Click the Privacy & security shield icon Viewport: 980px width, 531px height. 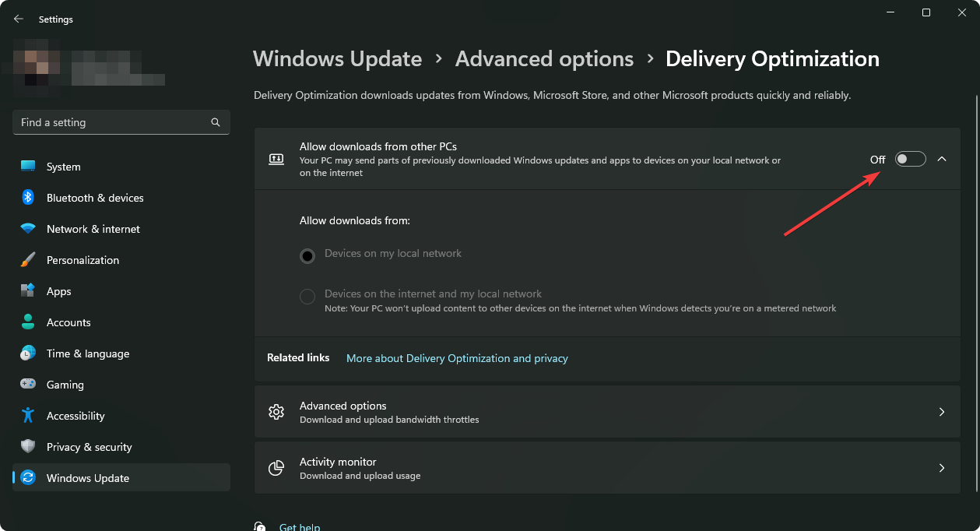pyautogui.click(x=28, y=446)
